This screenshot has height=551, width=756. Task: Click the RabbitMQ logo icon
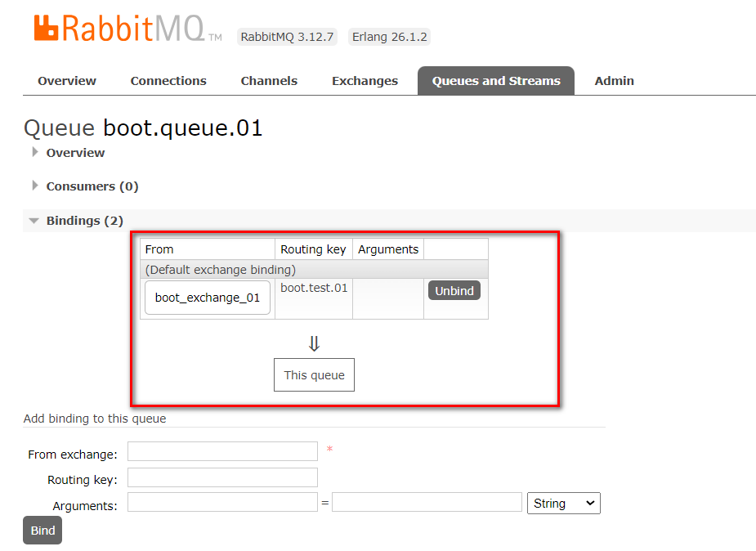pos(47,29)
